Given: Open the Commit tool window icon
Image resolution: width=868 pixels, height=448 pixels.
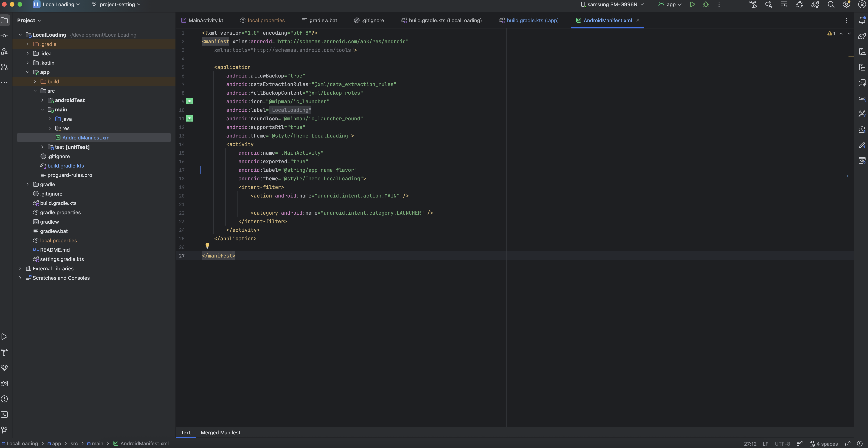Looking at the screenshot, I should (4, 36).
